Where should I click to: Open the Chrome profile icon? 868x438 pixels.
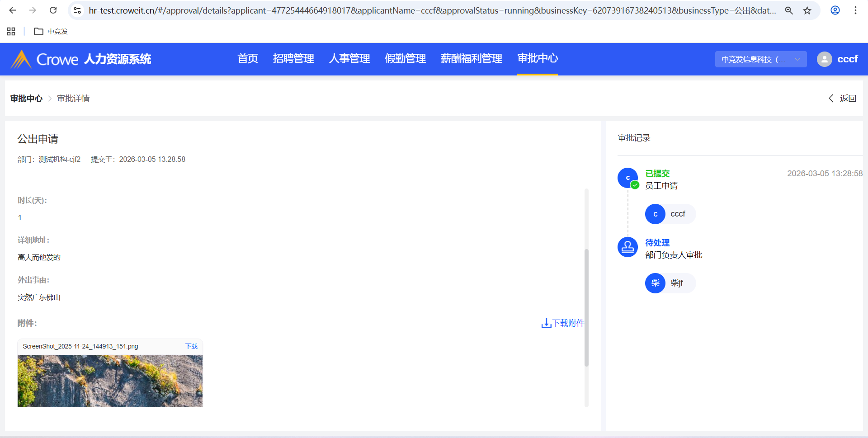(835, 10)
